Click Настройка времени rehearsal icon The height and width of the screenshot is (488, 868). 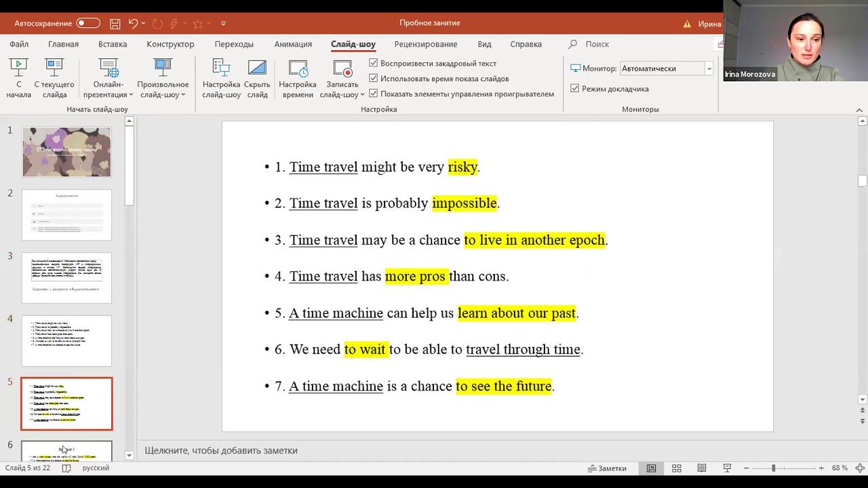point(298,79)
